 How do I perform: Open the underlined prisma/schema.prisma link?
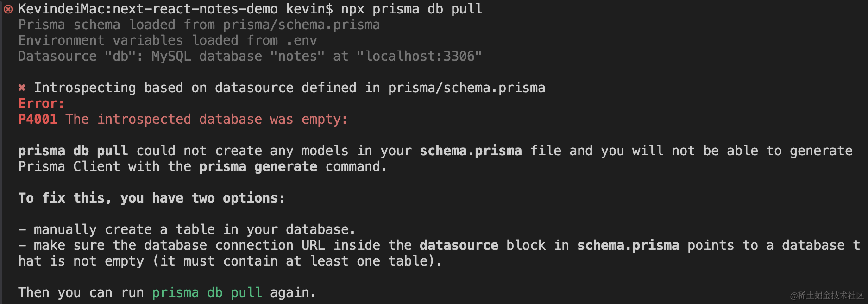click(x=466, y=88)
